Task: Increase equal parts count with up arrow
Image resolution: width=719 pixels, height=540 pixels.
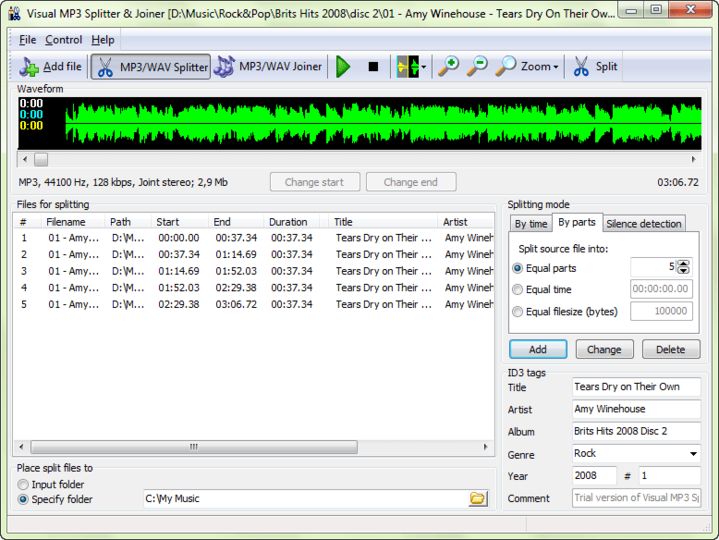Action: tap(683, 263)
